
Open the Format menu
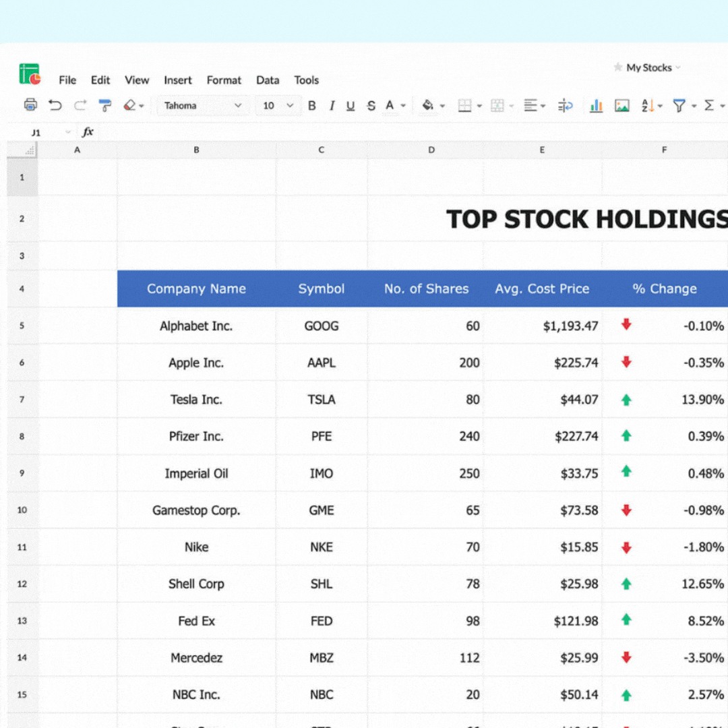[x=224, y=80]
